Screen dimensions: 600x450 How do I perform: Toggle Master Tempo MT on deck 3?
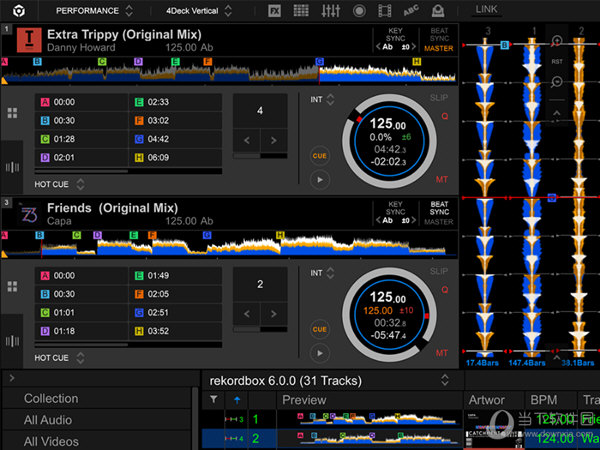click(442, 353)
